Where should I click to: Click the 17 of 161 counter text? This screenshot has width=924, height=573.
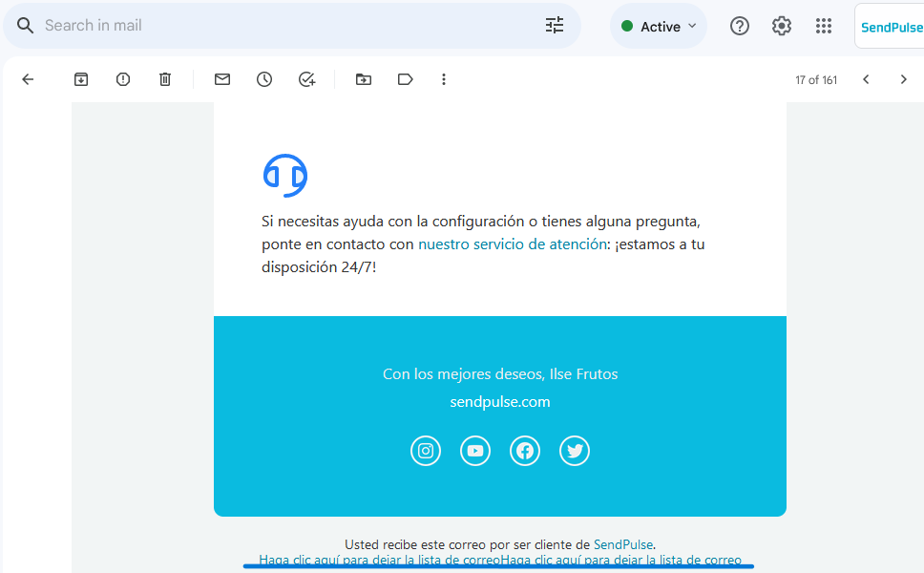pyautogui.click(x=816, y=79)
